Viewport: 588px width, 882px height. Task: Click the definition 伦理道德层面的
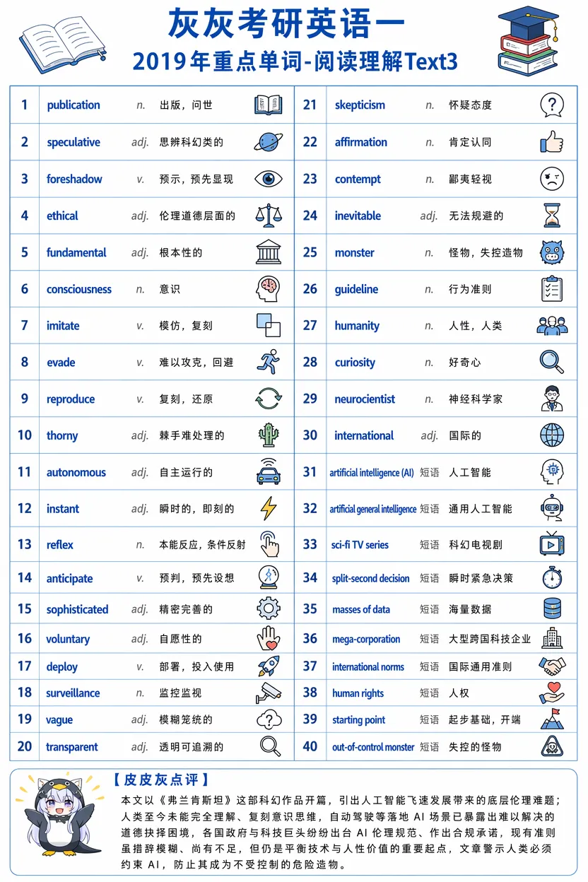click(x=197, y=216)
